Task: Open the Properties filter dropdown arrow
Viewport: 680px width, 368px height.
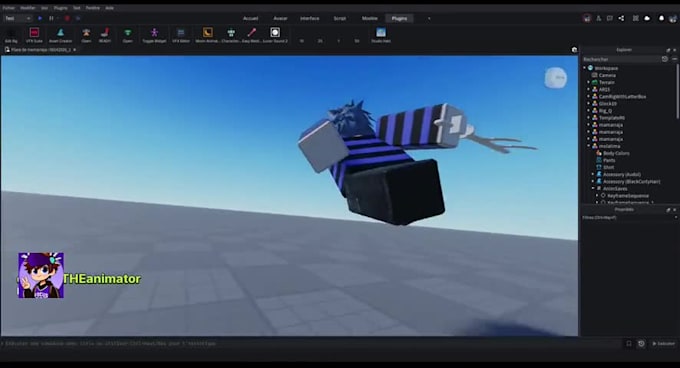Action: click(x=675, y=217)
